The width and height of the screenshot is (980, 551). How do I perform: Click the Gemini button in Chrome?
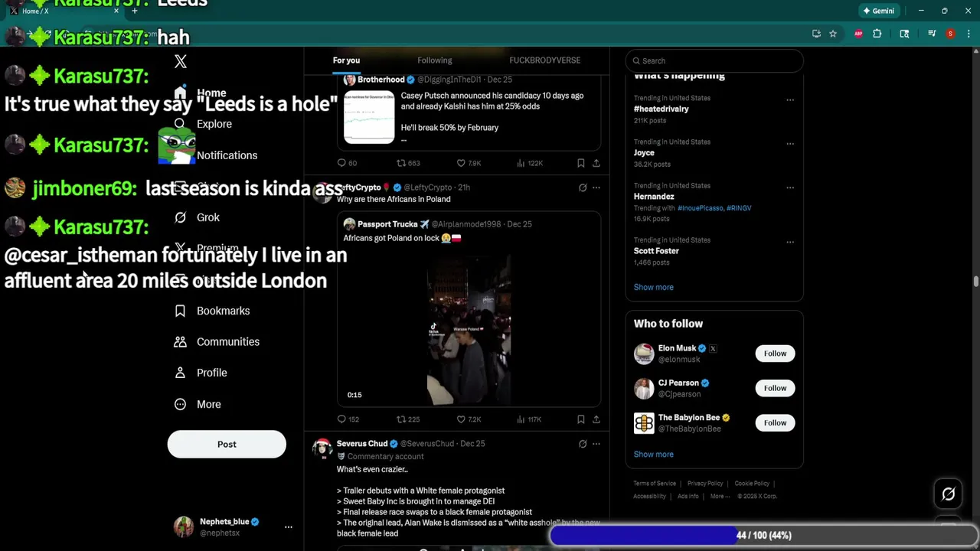877,11
